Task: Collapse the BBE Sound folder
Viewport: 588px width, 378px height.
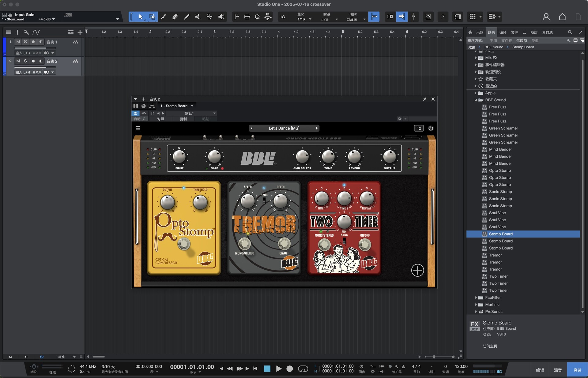Action: 476,100
